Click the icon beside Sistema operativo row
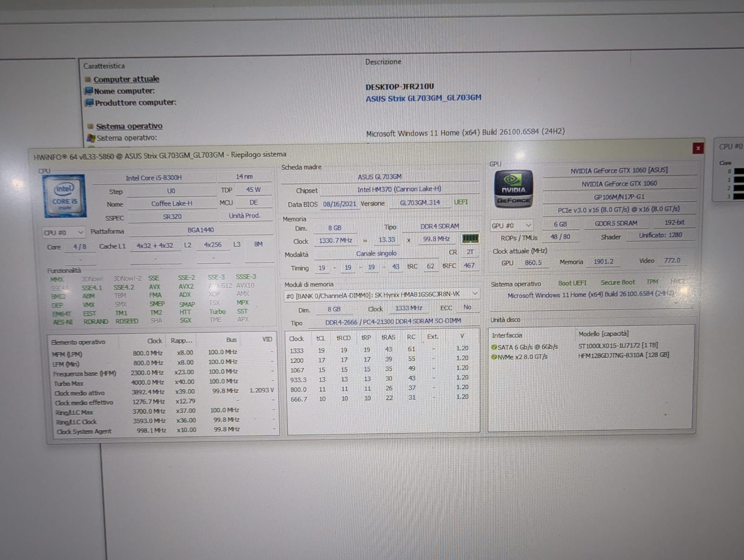Screen dimensions: 744x560 click(x=91, y=138)
